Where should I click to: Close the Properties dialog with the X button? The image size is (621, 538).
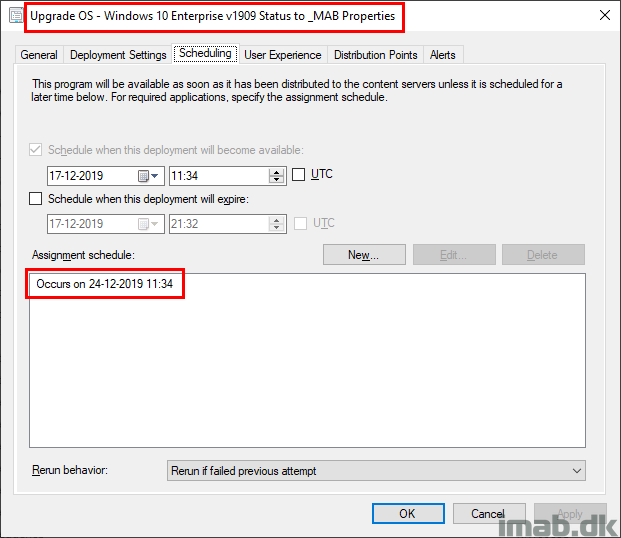point(604,15)
